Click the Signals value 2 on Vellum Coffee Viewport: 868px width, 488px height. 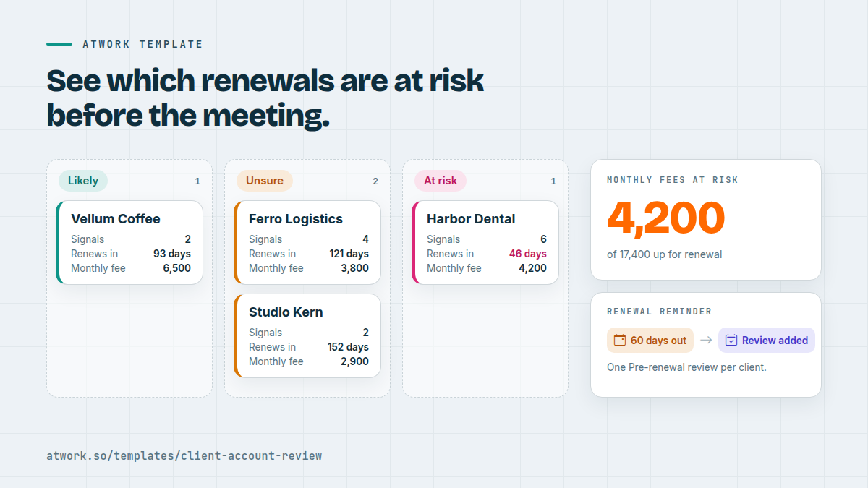pos(188,239)
